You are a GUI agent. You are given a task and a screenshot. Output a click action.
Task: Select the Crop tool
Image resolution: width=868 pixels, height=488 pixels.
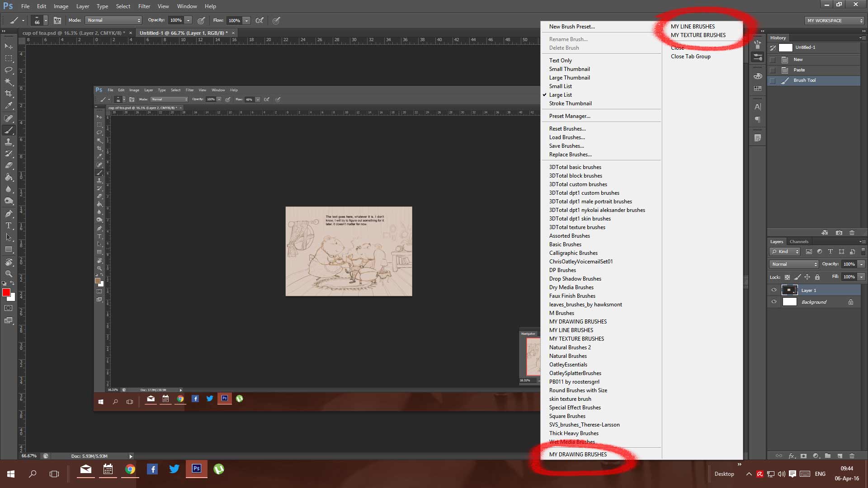(9, 94)
